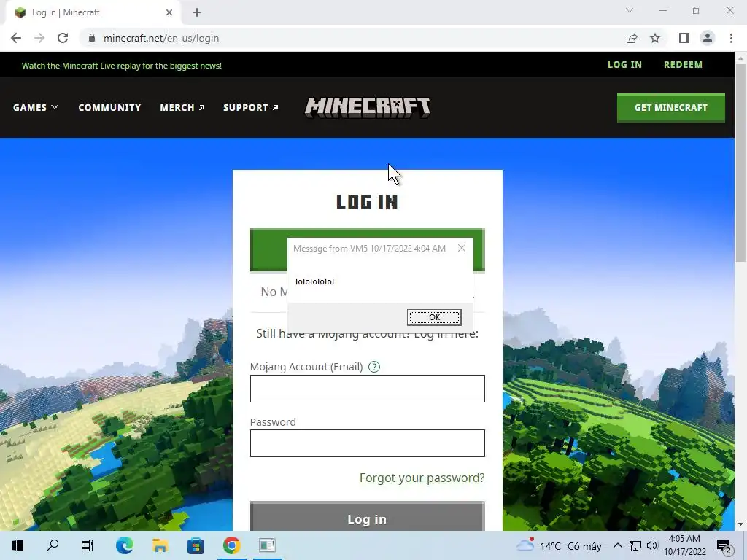Click LOG IN in the top bar

[624, 65]
